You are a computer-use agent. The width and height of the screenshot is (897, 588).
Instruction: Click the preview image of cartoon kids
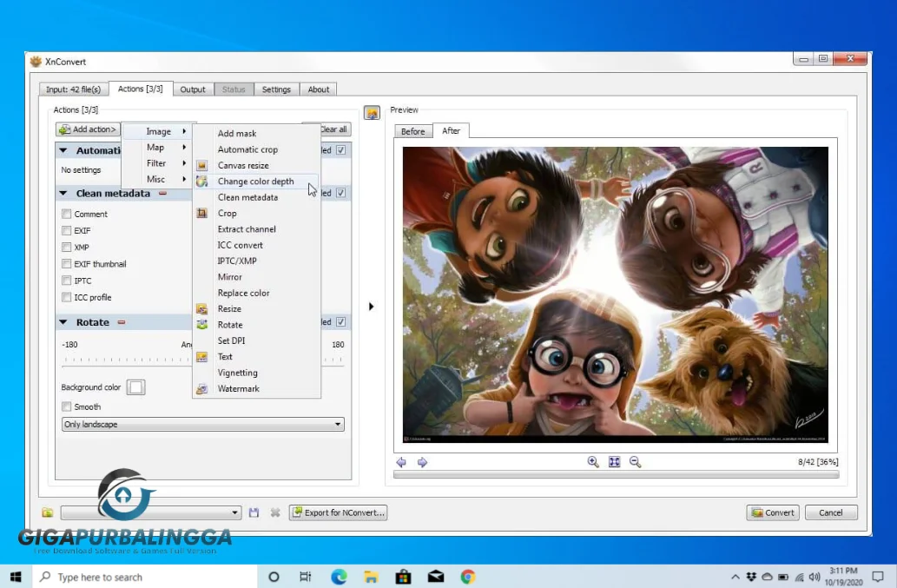(615, 294)
